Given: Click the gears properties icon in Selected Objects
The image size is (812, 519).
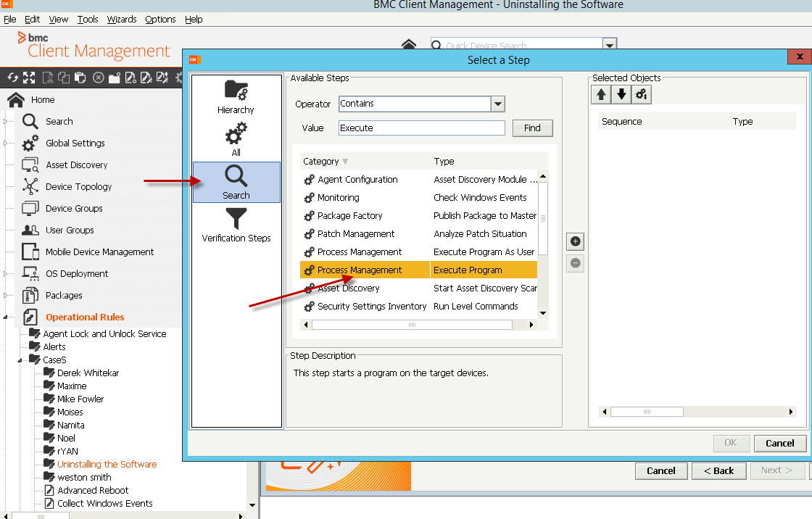Looking at the screenshot, I should coord(641,94).
